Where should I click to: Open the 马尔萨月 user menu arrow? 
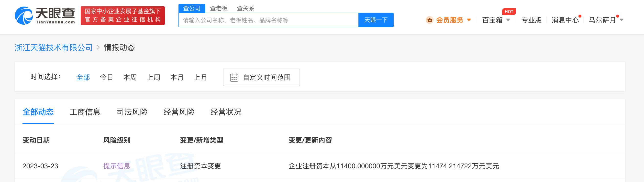coord(622,20)
